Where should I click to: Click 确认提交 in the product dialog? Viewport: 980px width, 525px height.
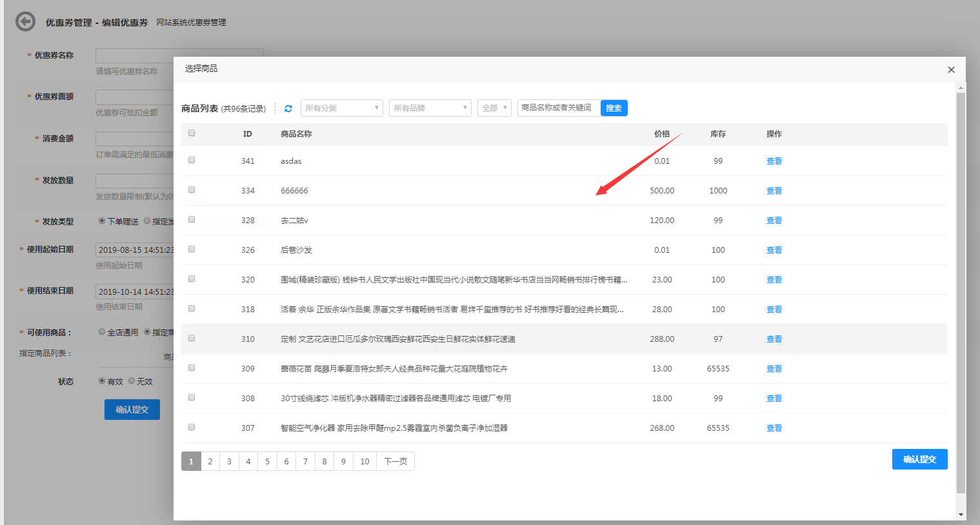pos(919,459)
